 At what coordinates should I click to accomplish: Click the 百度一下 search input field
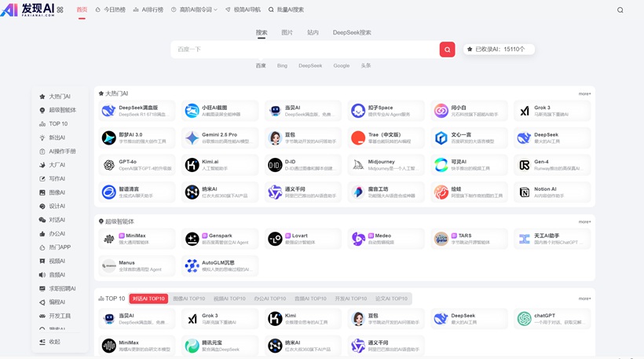point(305,49)
